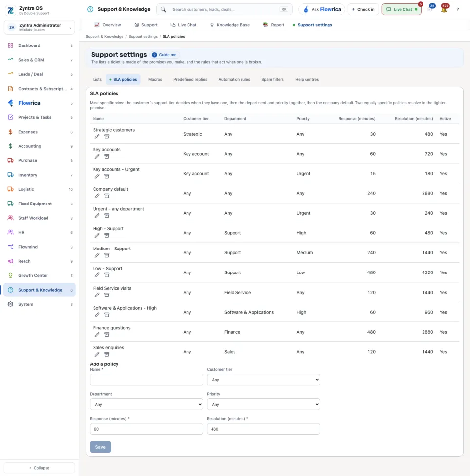Open HR in the sidebar
The image size is (470, 476).
coord(40,232)
